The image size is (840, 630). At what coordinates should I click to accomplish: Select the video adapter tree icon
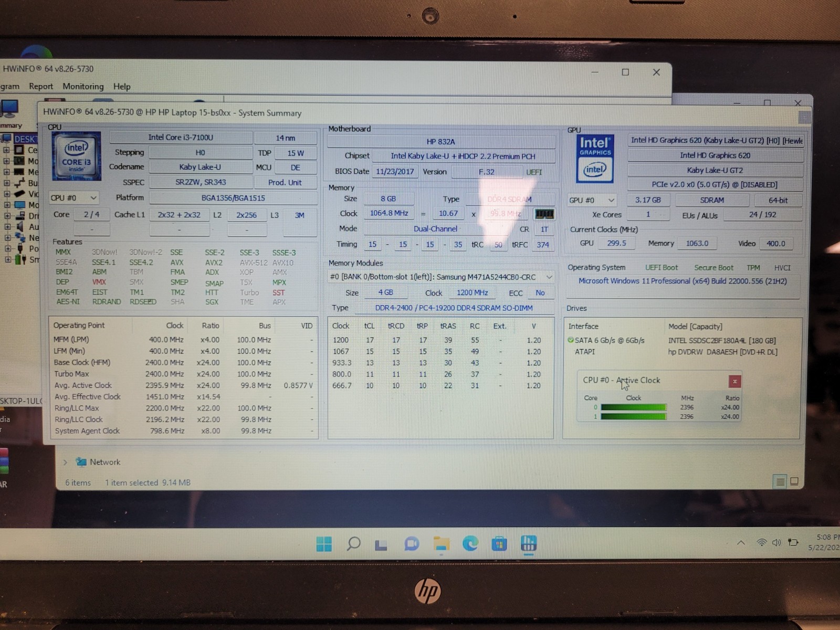[x=19, y=194]
